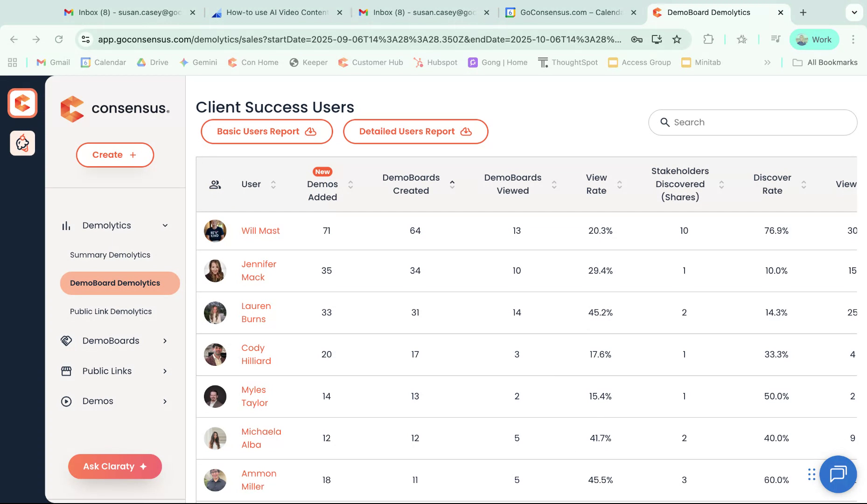Bookmark this page with the star icon

tap(677, 40)
